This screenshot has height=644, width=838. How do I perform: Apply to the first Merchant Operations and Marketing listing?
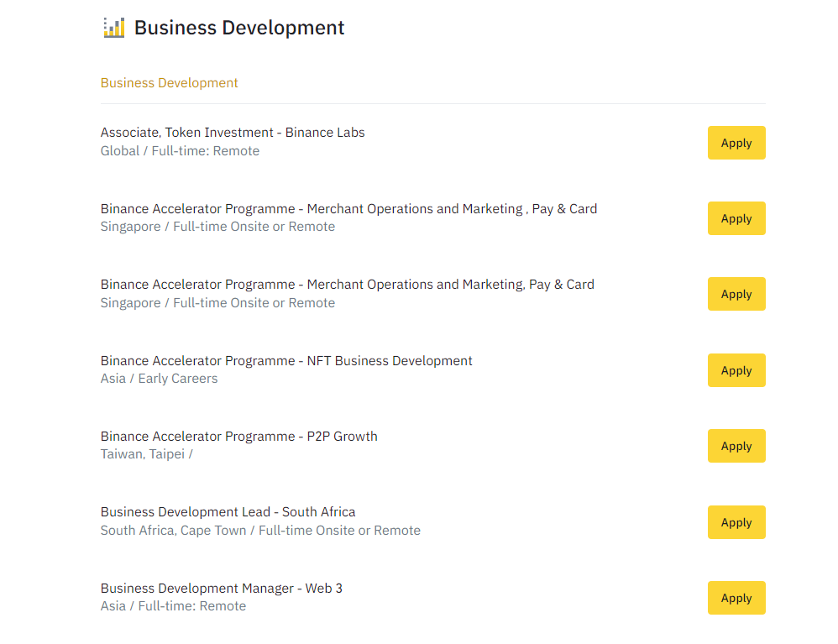click(736, 218)
